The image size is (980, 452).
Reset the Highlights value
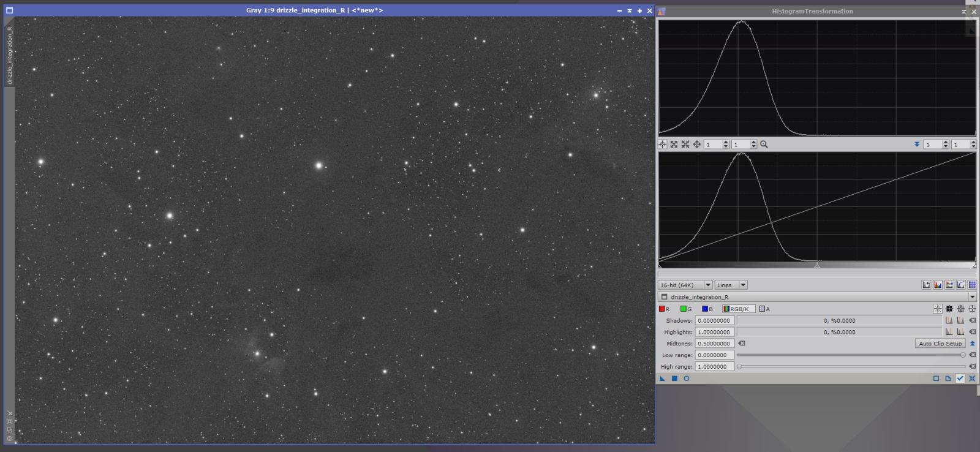click(972, 332)
